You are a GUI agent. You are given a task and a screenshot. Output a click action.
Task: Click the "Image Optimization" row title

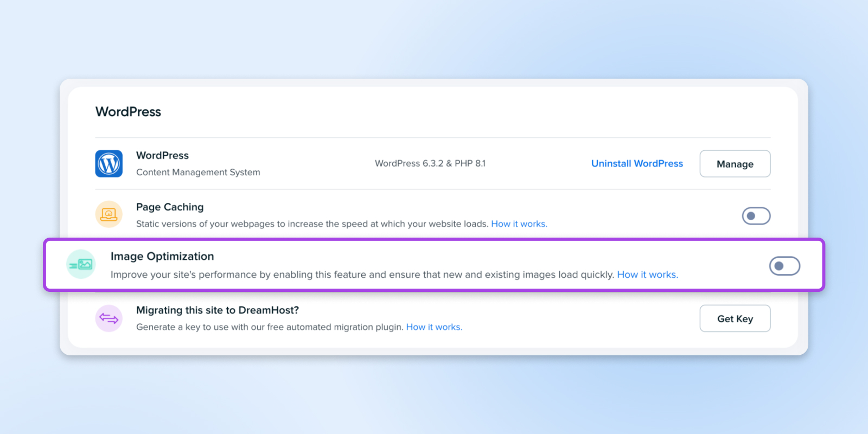click(x=162, y=257)
